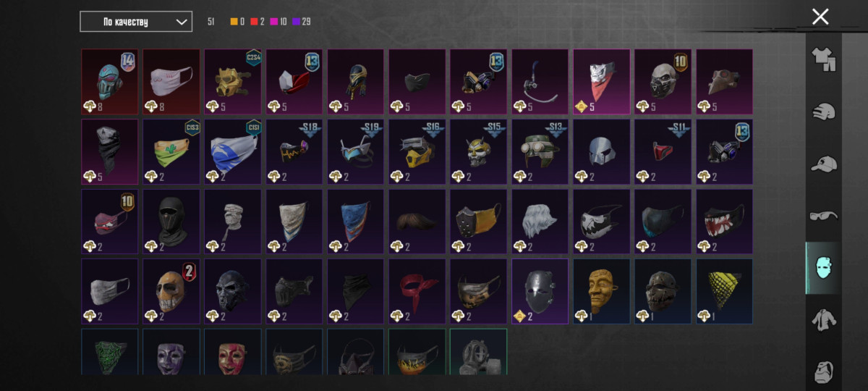Screen dimensions: 868x391
Task: Select the golden face mask item
Action: [602, 291]
